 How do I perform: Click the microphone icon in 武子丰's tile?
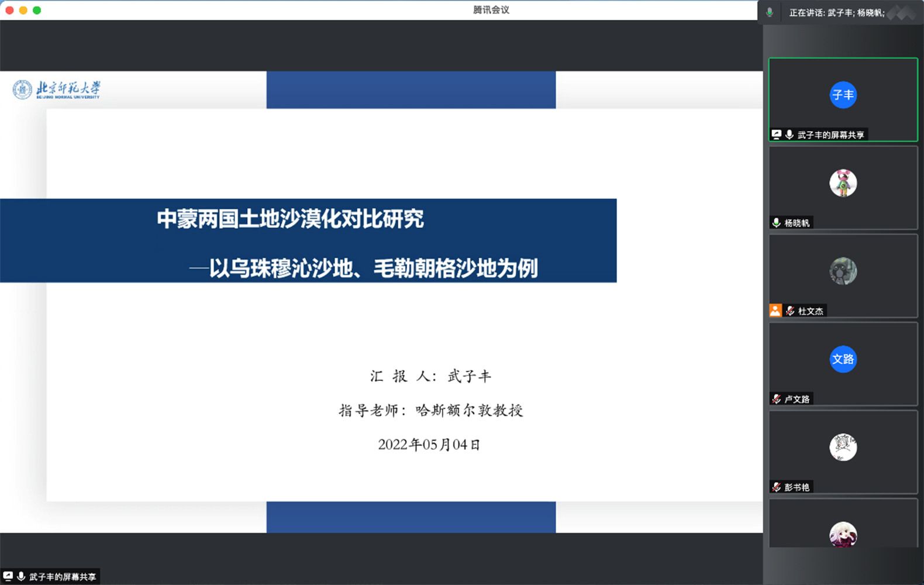coord(789,135)
